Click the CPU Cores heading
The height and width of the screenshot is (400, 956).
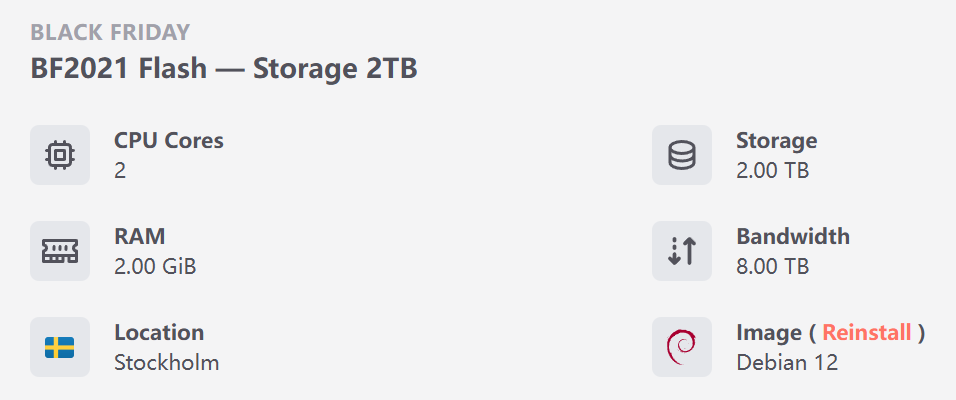[x=169, y=140]
